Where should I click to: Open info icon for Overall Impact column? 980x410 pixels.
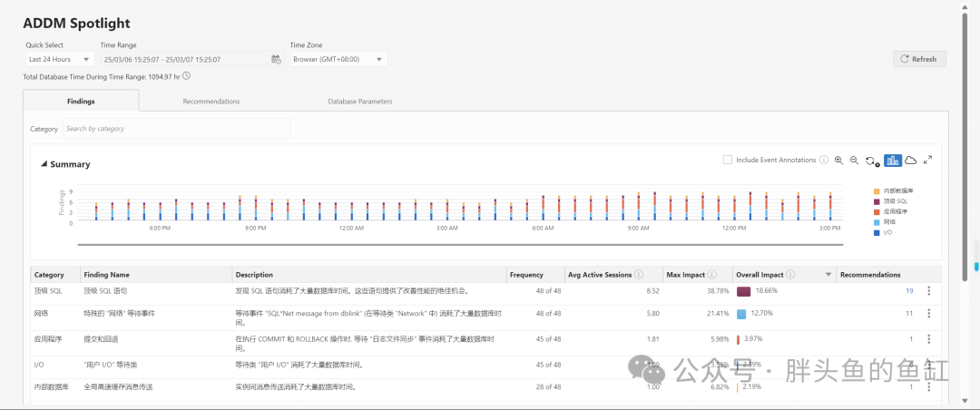[790, 274]
